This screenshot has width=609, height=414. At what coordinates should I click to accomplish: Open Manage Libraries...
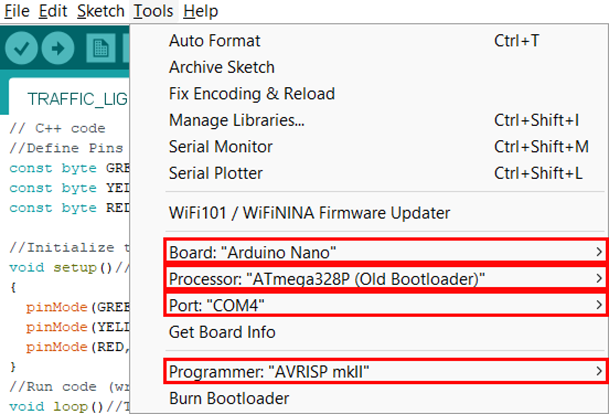368,120
